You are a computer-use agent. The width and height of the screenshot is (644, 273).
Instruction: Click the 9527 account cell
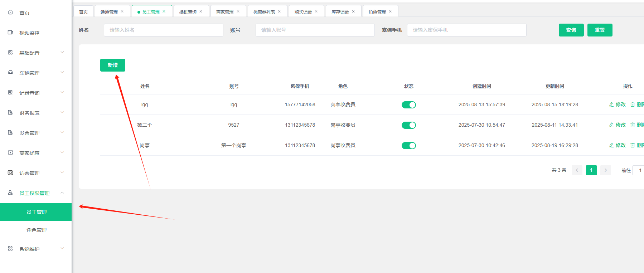(234, 125)
